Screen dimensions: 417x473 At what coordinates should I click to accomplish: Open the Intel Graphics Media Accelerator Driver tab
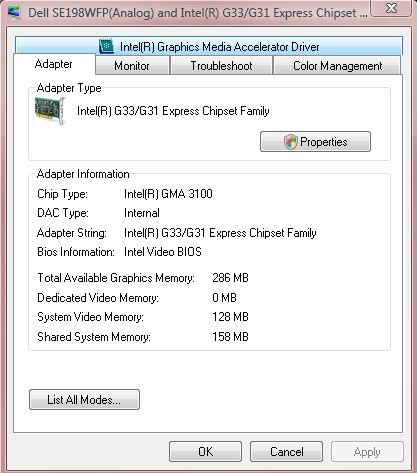click(209, 46)
